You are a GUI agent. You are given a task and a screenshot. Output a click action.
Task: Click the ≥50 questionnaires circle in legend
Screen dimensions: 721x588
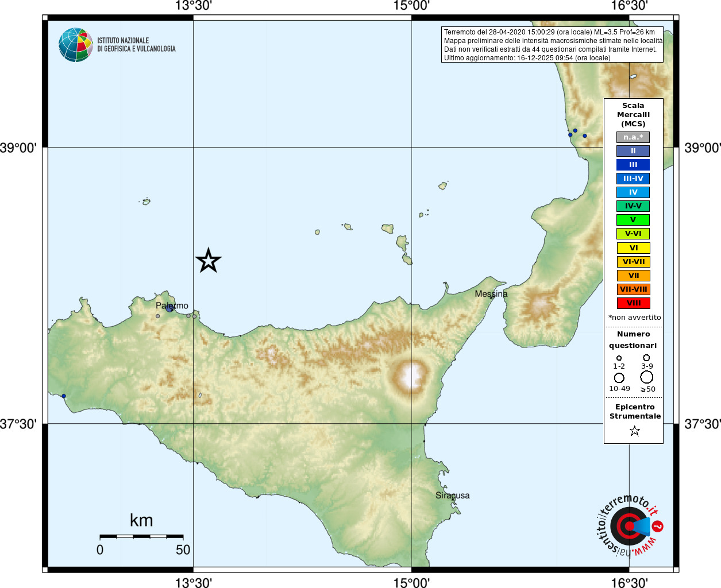point(647,377)
